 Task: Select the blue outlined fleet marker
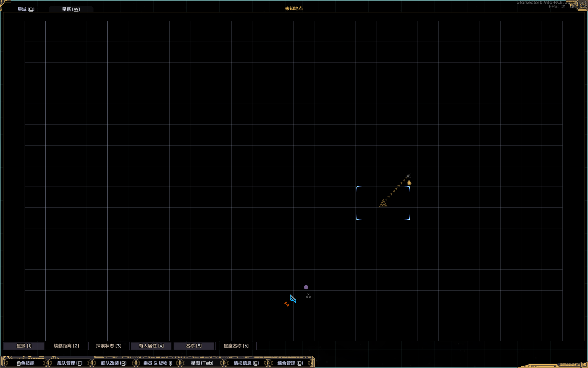click(x=293, y=299)
